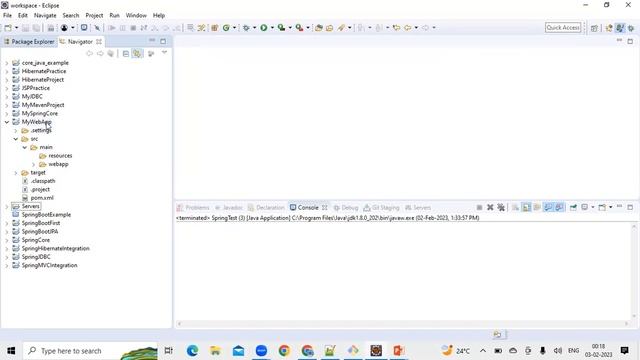Switch to the Package Explorer tab
Screen dimensions: 640x360
coord(29,42)
